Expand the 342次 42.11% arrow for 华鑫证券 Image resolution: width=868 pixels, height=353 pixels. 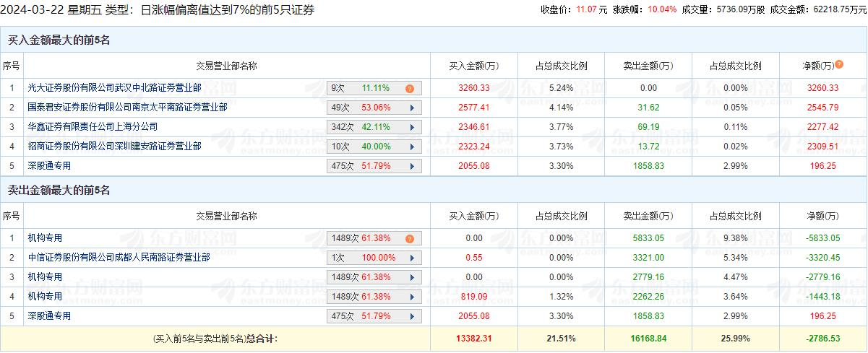pos(411,127)
